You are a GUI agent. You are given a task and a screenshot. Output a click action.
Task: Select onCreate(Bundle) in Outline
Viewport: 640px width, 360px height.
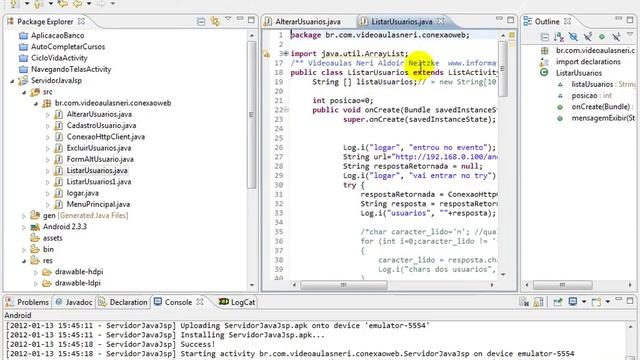tap(600, 107)
